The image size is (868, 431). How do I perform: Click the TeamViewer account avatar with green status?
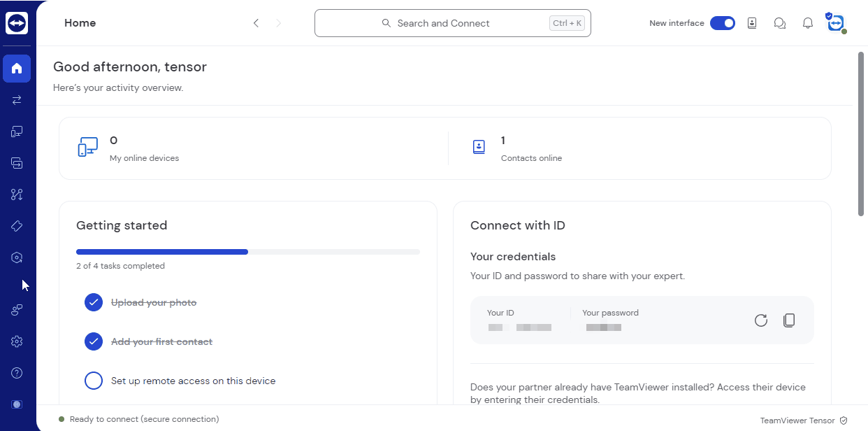tap(836, 22)
